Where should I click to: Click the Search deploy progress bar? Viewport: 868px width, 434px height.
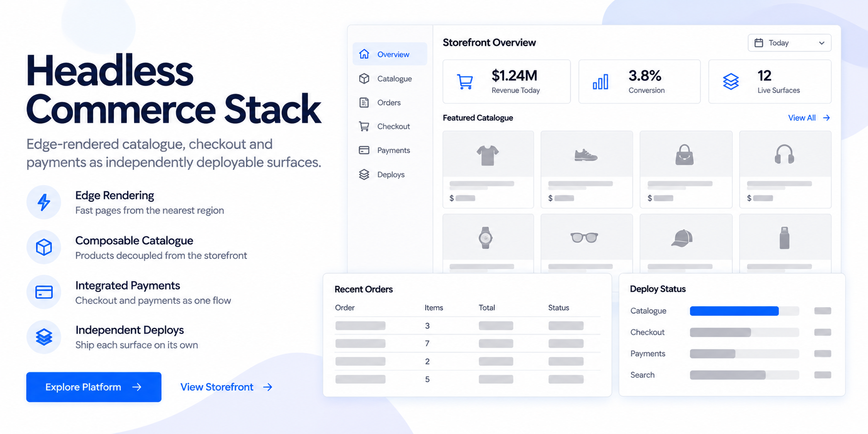(744, 375)
